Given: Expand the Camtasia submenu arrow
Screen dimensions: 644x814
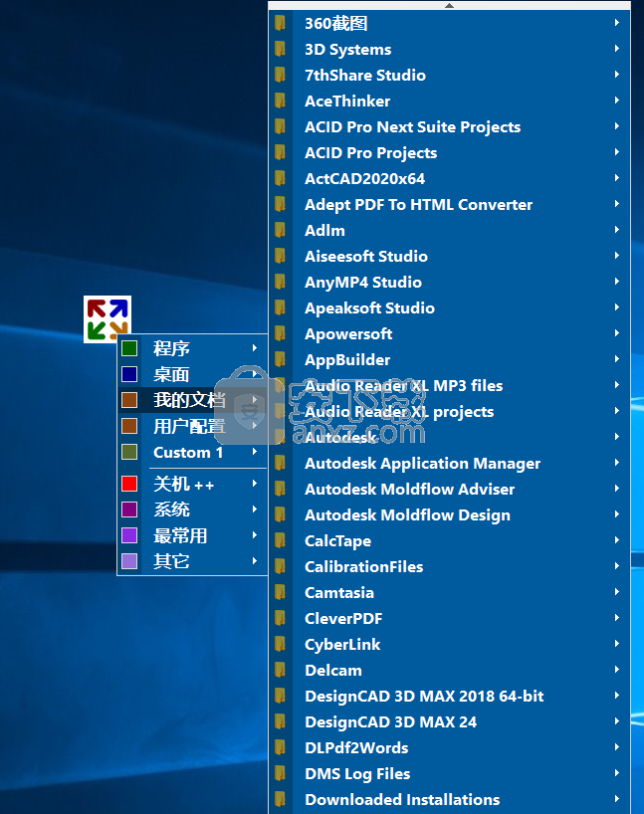Looking at the screenshot, I should pos(616,592).
